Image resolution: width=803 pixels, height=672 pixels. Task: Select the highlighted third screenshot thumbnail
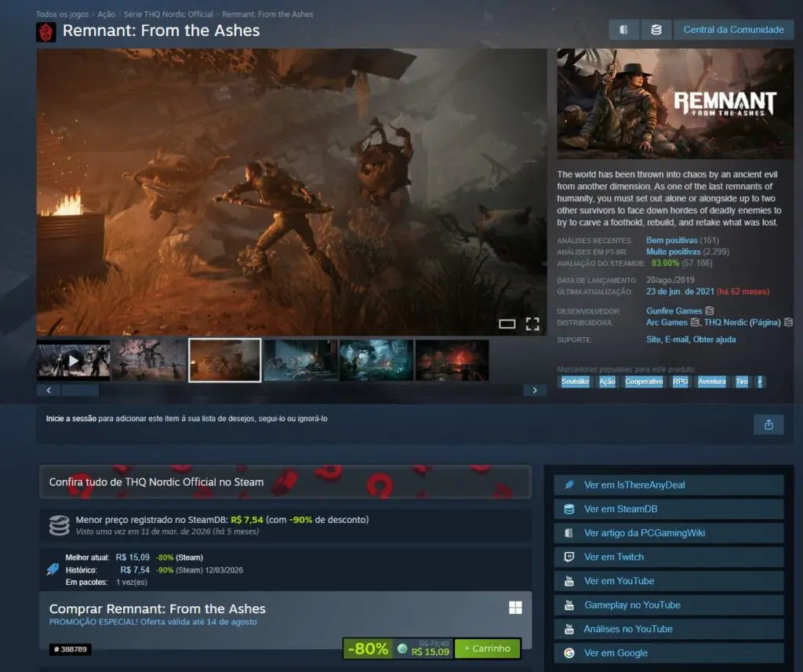coord(225,360)
